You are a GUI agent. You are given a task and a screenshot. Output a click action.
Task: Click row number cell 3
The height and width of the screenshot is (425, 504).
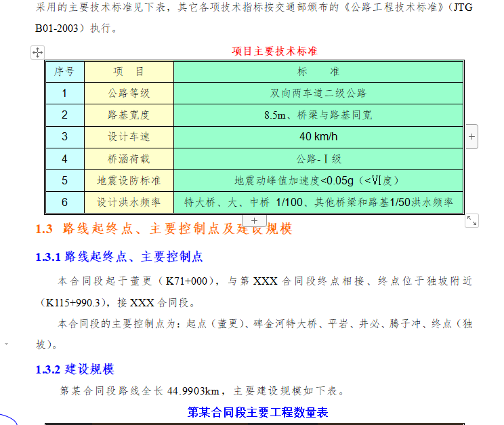coord(64,137)
